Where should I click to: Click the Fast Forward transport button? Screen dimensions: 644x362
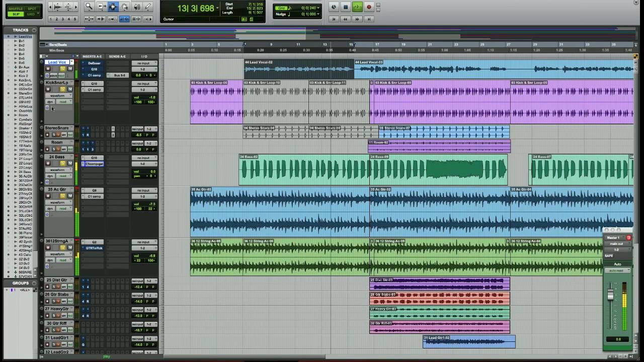[357, 19]
